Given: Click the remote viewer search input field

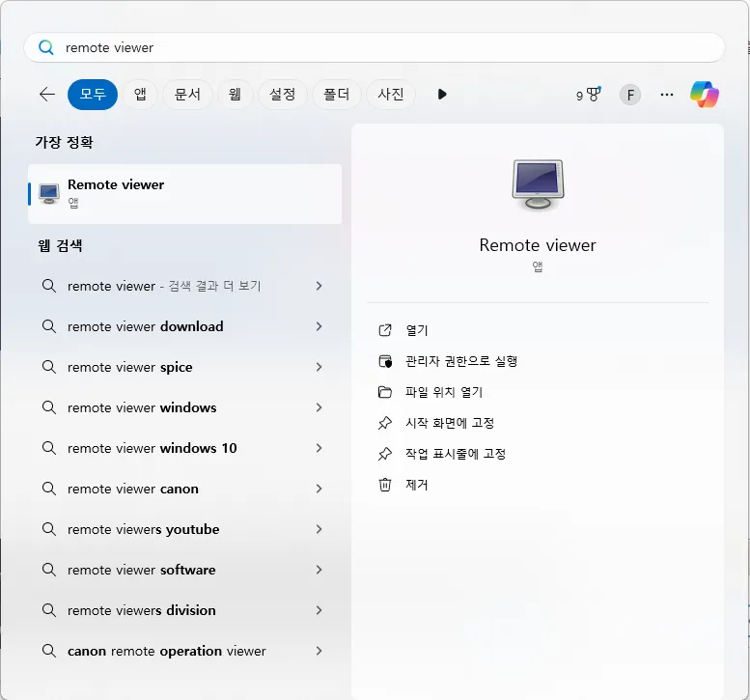Looking at the screenshot, I should pos(375,47).
